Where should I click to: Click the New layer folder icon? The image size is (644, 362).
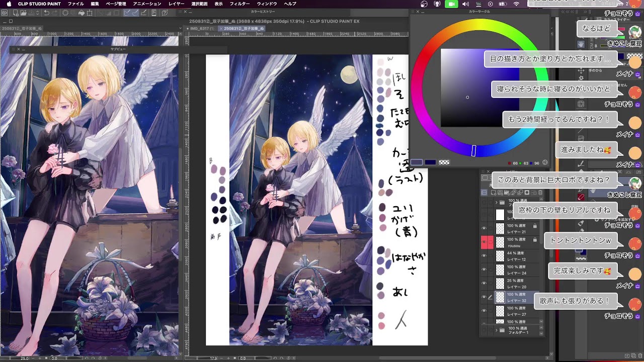click(506, 193)
